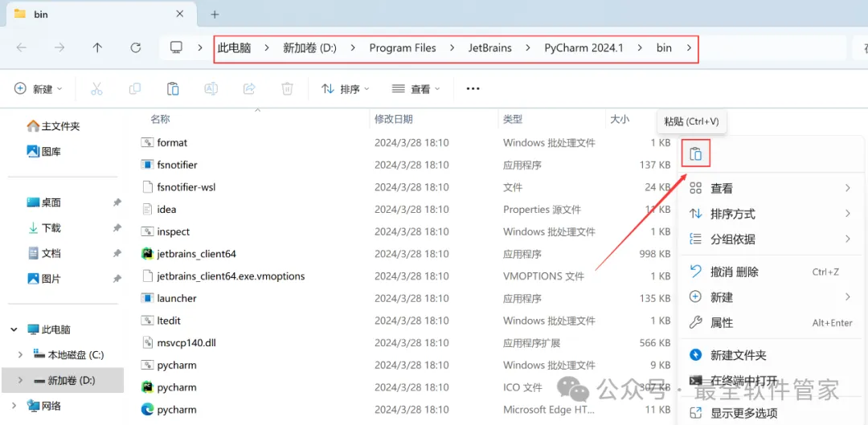Sort by the 名称 column header
Viewport: 868px width, 425px height.
[161, 119]
